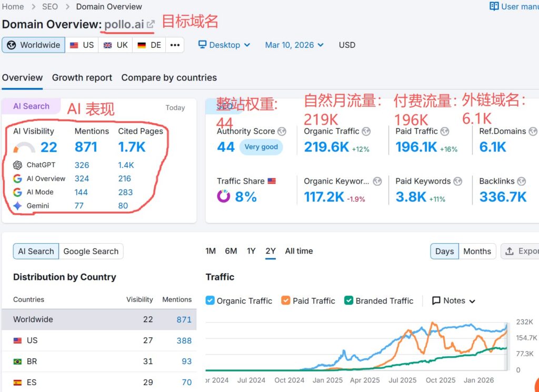Screen dimensions: 539x392
Task: Click globe icon beside Paid Traffic
Action: [445, 131]
